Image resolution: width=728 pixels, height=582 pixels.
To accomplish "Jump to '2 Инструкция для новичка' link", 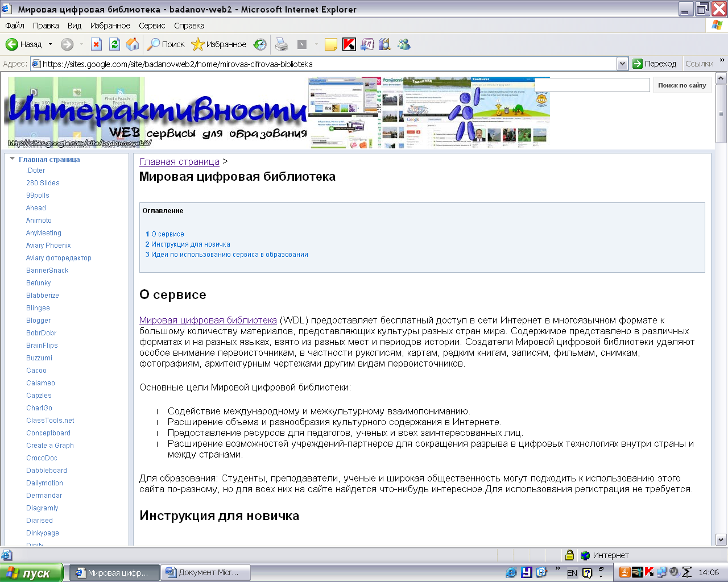I will (x=188, y=244).
